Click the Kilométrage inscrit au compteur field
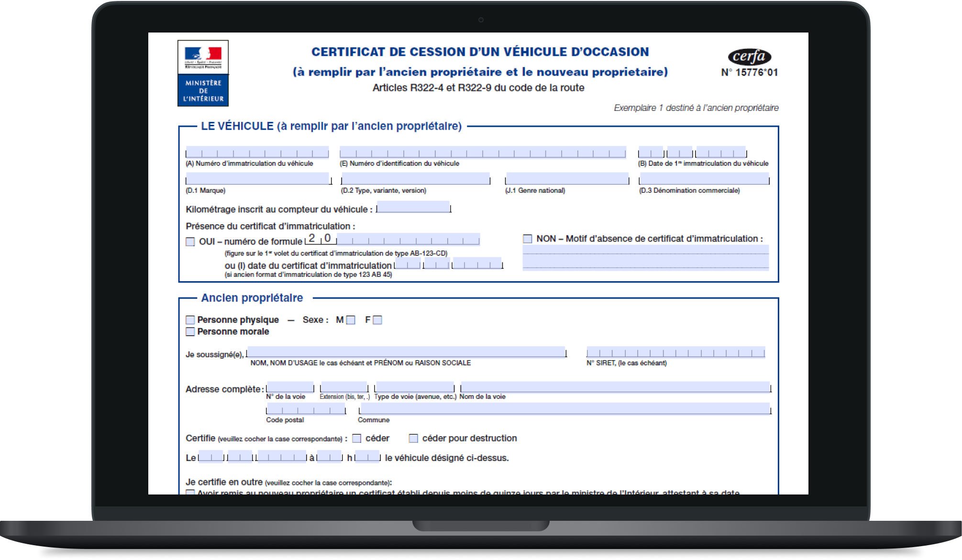This screenshot has width=962, height=560. coord(412,209)
